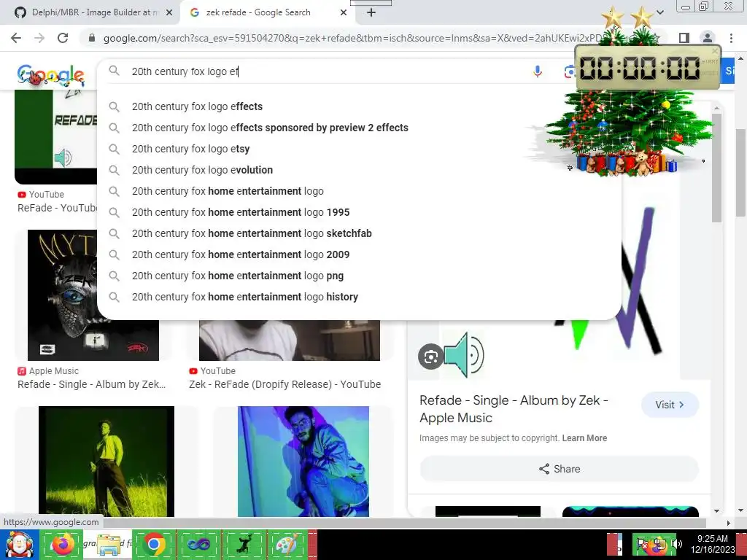
Task: Open the Learn More copyright link
Action: [584, 438]
